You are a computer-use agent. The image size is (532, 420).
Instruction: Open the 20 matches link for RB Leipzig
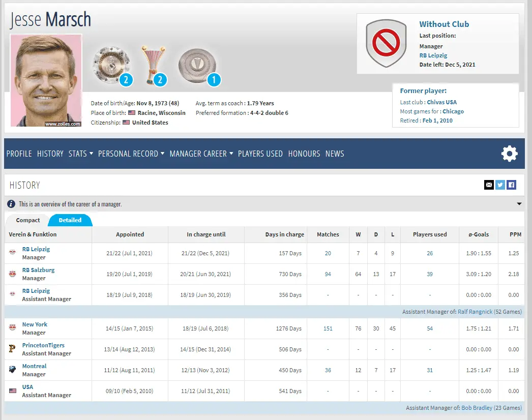pyautogui.click(x=328, y=253)
